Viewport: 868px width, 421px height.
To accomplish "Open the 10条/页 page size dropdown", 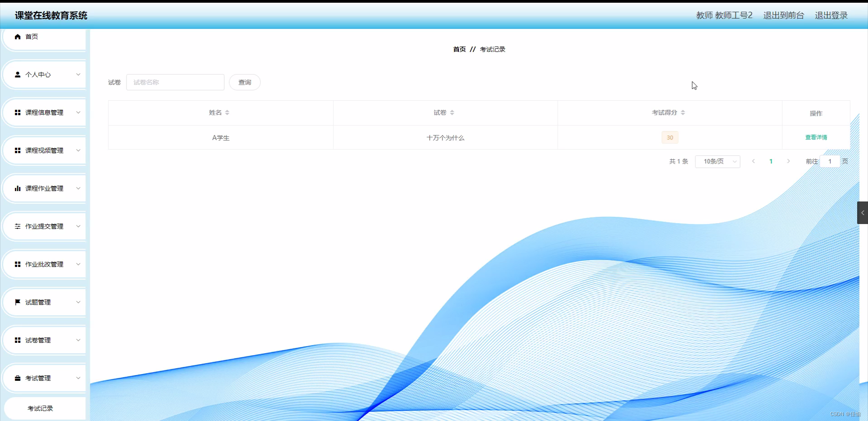I will (x=717, y=161).
